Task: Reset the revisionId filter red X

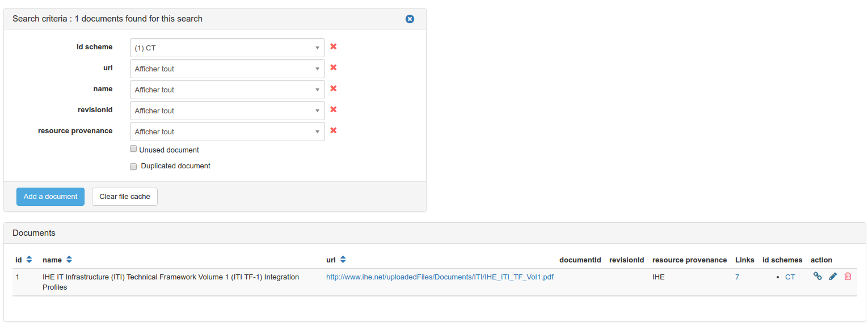Action: click(x=334, y=109)
